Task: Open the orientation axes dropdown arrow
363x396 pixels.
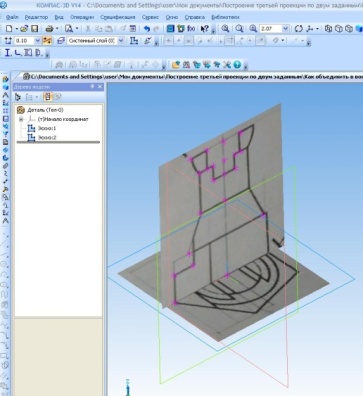Action: 317,29
